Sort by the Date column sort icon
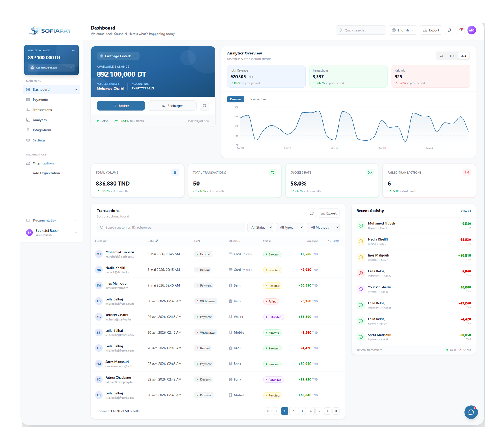 [157, 241]
